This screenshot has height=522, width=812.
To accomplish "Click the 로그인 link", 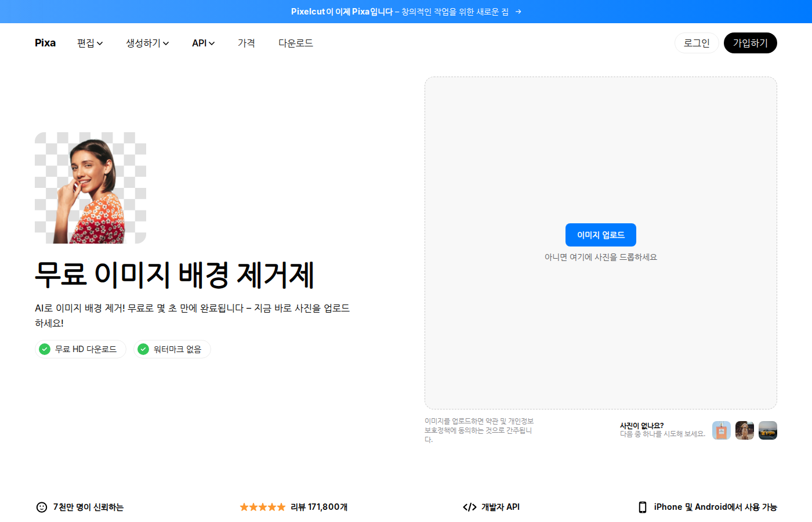I will [696, 43].
